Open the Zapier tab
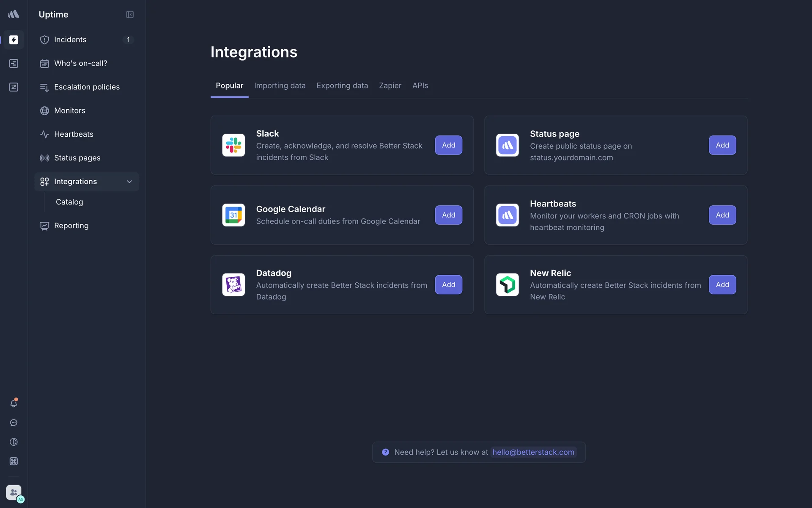 (390, 86)
